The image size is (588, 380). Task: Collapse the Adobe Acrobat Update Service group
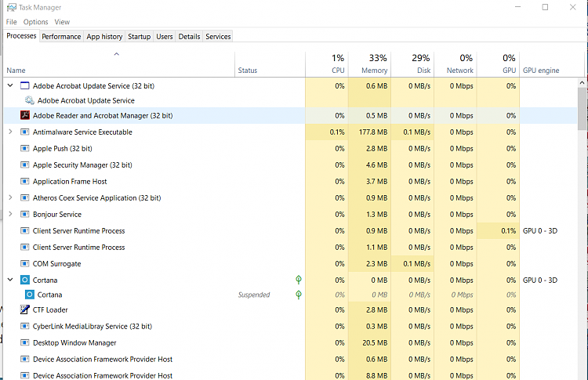point(10,85)
